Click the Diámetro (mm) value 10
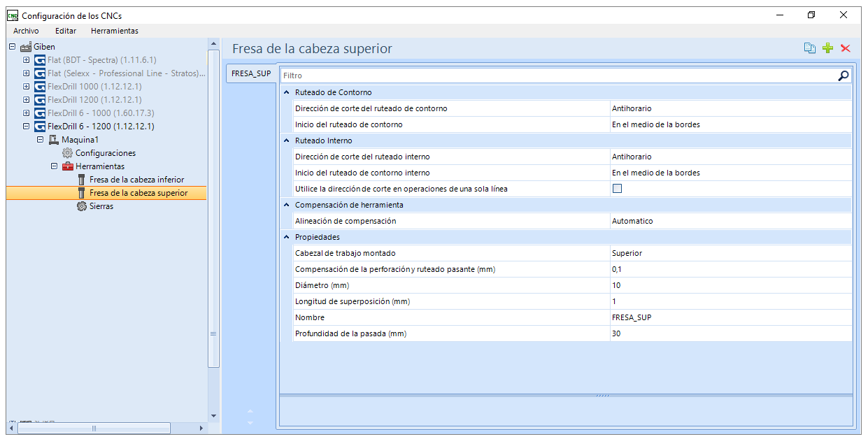Image resolution: width=868 pixels, height=439 pixels. pos(730,285)
